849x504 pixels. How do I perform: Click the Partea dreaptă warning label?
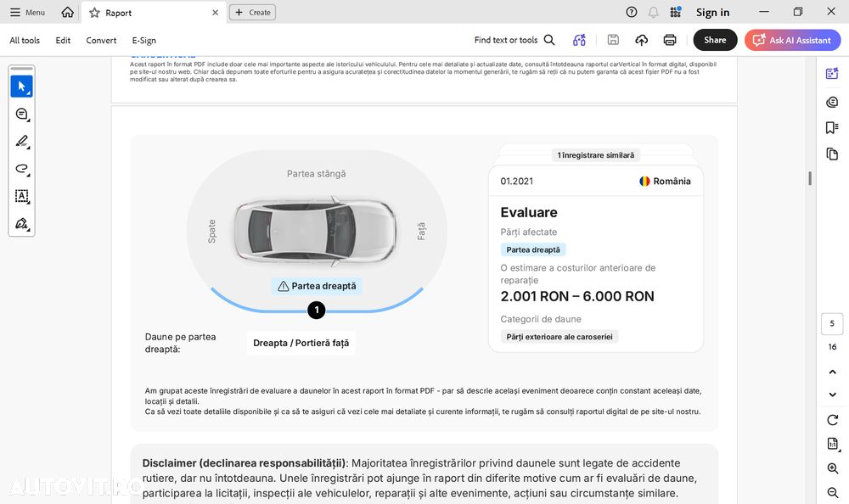coord(317,286)
